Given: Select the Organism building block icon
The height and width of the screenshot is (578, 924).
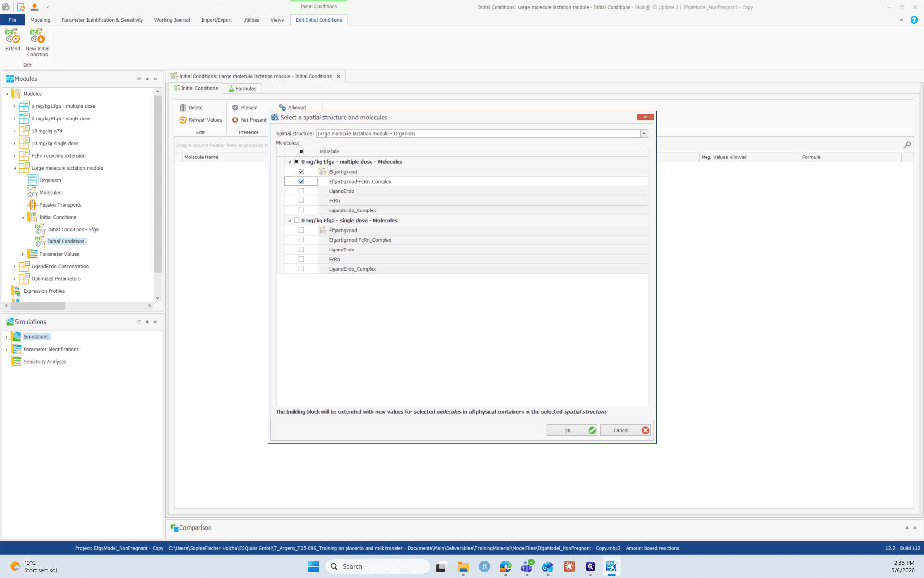Looking at the screenshot, I should [x=32, y=180].
